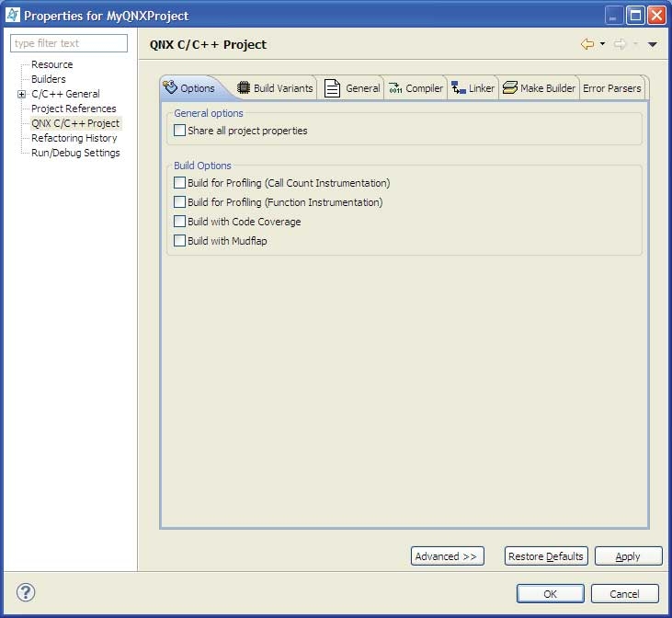Switch to the Linker tab
The width and height of the screenshot is (672, 618).
point(473,88)
